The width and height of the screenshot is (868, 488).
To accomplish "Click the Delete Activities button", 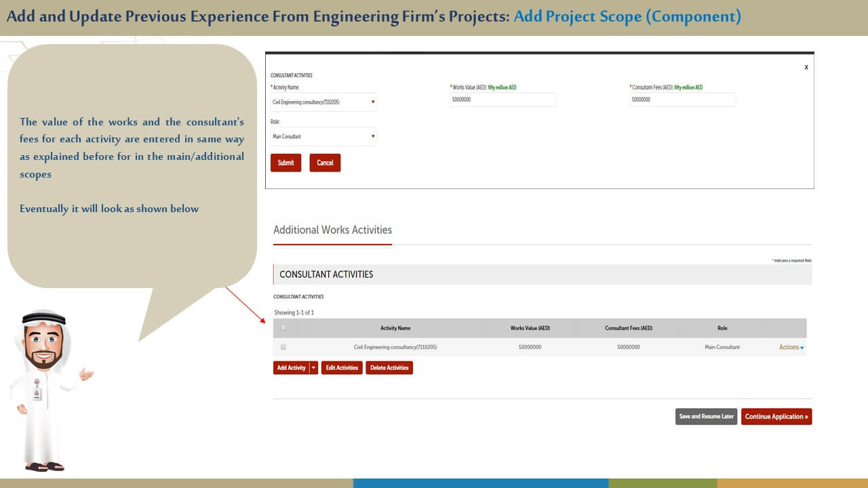I will (389, 368).
